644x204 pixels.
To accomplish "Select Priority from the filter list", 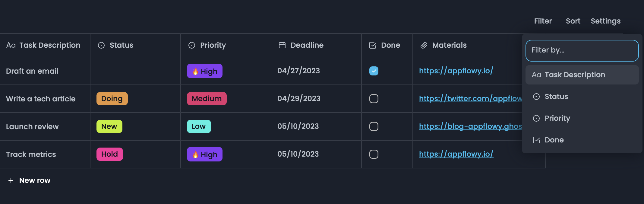I will (557, 118).
